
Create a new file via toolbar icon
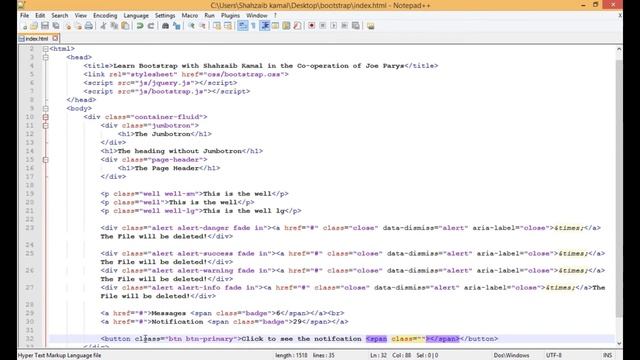tap(24, 26)
